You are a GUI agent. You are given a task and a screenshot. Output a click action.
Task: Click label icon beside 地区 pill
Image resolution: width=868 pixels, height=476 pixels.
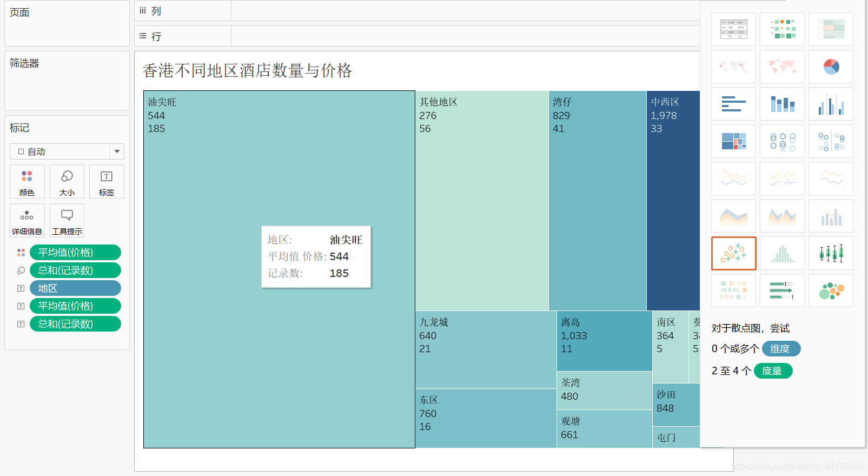coord(21,288)
